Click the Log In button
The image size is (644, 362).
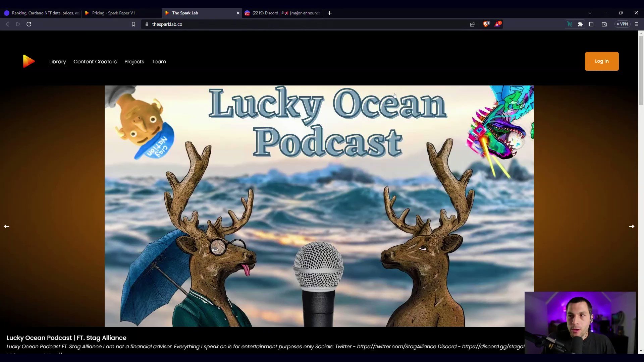(601, 61)
